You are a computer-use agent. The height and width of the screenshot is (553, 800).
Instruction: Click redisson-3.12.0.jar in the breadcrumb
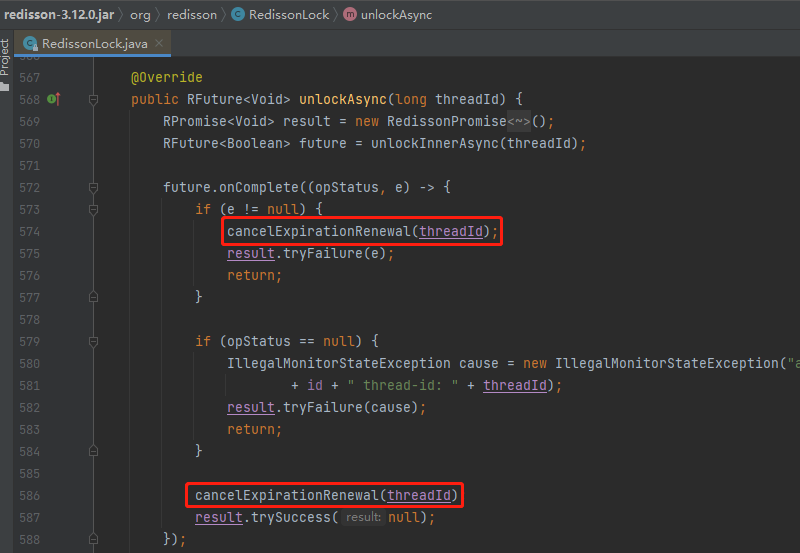coord(59,15)
